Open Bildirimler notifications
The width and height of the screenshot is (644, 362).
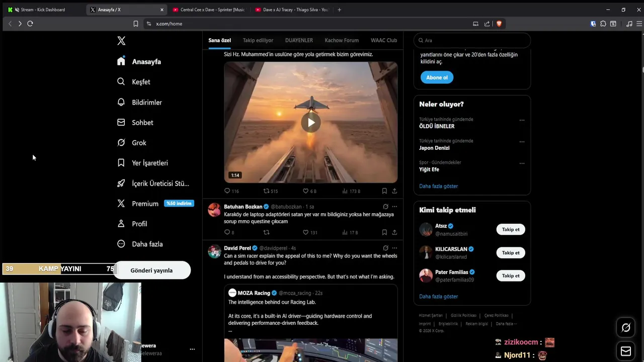coord(139,102)
